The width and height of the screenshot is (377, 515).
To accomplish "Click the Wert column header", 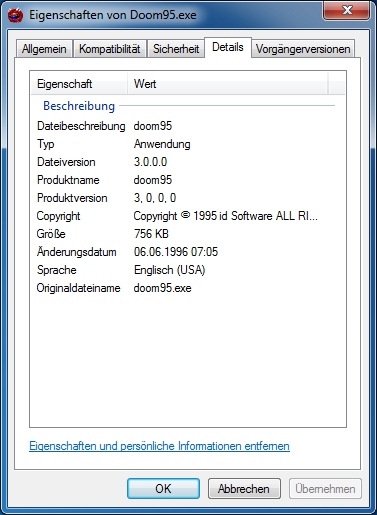I will point(227,84).
